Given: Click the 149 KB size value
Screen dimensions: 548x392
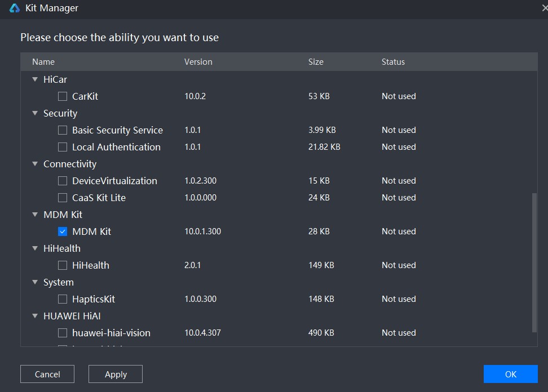Looking at the screenshot, I should (x=321, y=265).
